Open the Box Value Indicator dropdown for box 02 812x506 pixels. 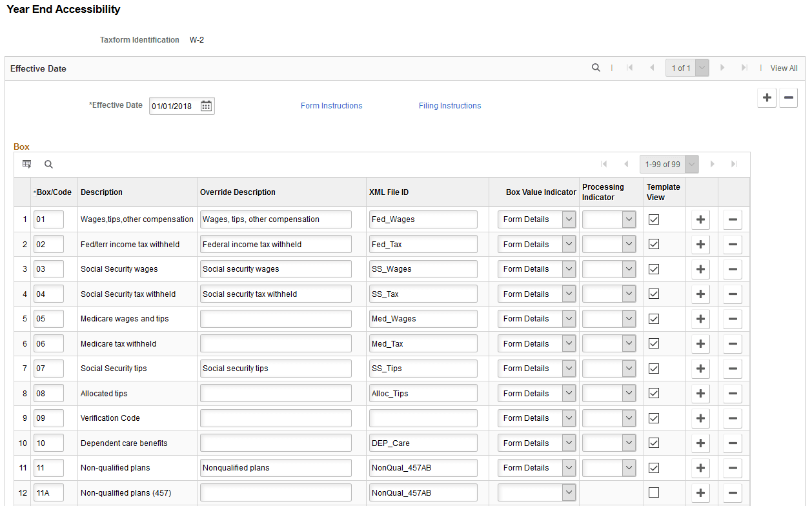point(537,245)
